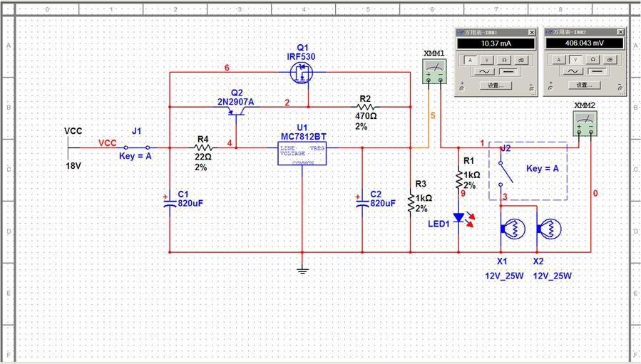Image resolution: width=641 pixels, height=364 pixels.
Task: Select the X2 12V lamp symbol
Action: pyautogui.click(x=549, y=229)
